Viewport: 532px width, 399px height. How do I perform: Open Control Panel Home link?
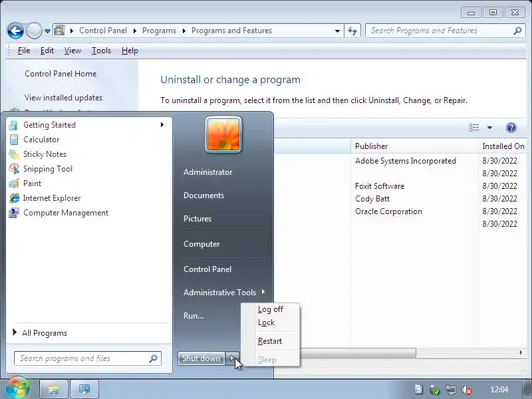pyautogui.click(x=61, y=74)
